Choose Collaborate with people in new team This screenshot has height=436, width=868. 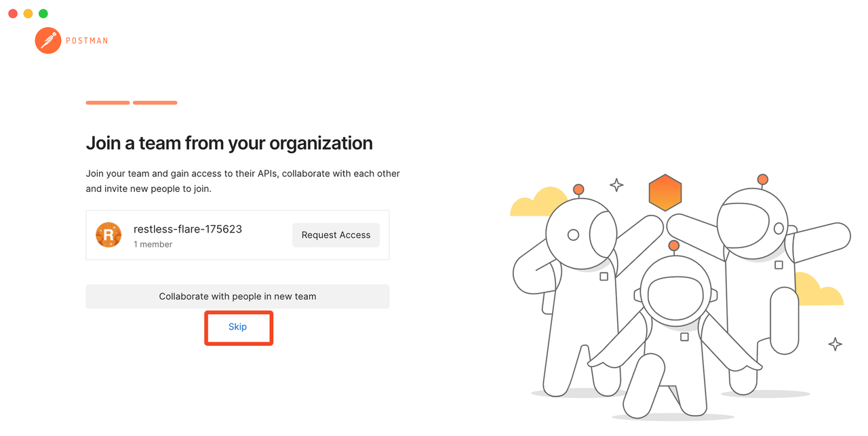click(x=237, y=296)
